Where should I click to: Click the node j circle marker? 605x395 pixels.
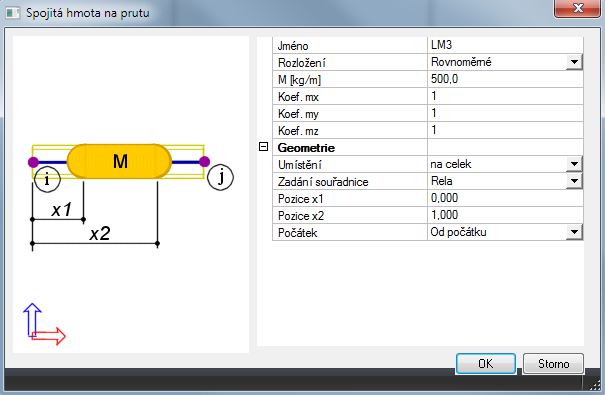220,177
